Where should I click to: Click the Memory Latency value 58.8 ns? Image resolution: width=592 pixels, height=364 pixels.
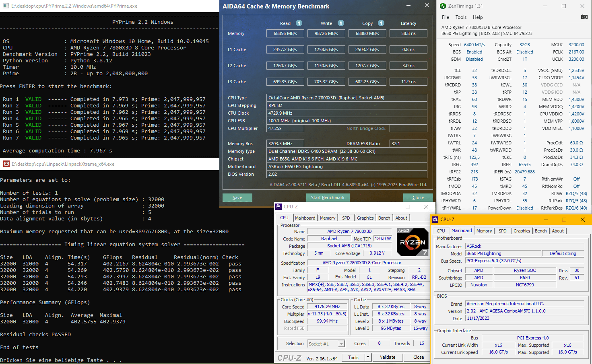point(408,33)
